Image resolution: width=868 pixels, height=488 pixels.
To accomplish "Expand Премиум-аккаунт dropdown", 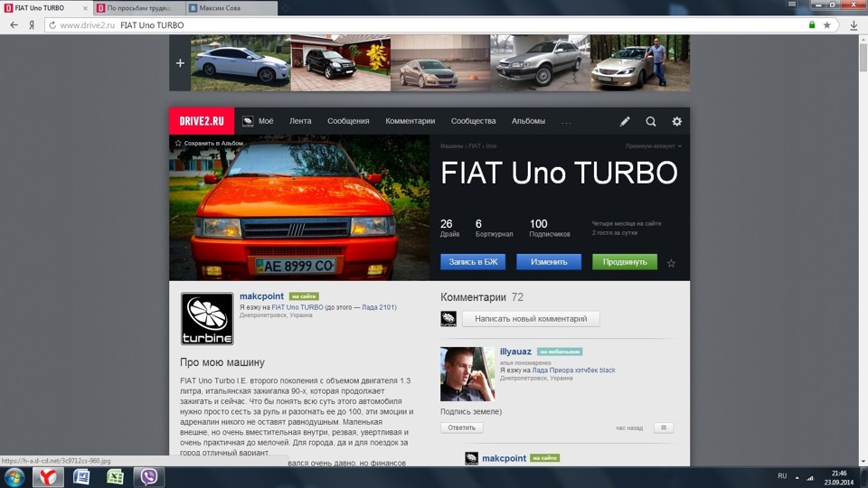I will tap(653, 146).
